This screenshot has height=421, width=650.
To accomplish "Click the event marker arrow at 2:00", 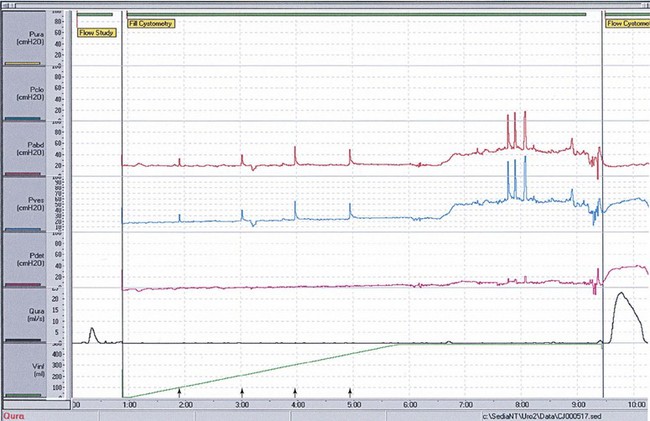I will click(180, 391).
